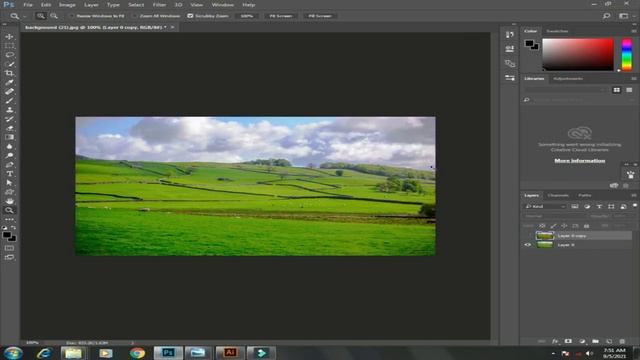Toggle type layer filter icon

tap(599, 207)
